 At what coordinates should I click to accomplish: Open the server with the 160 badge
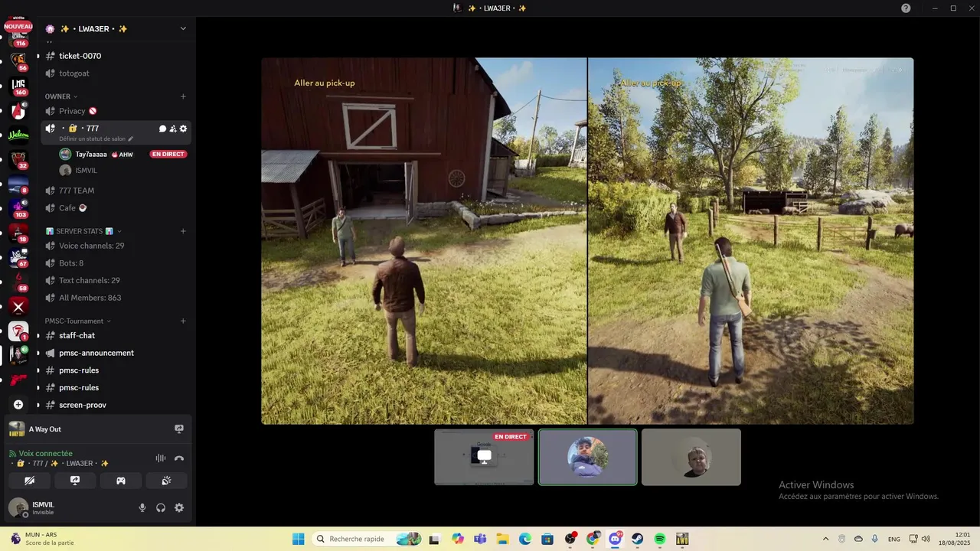(18, 85)
